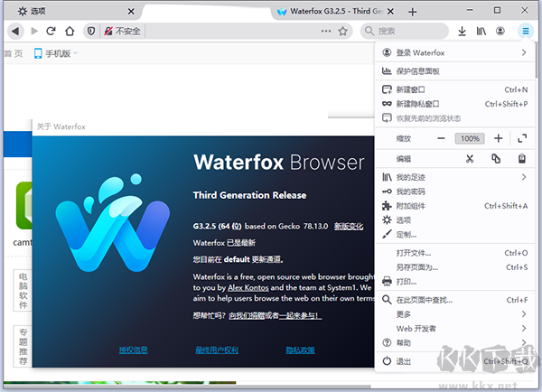Choose 打印... menu item
The image size is (542, 392).
pos(455,282)
